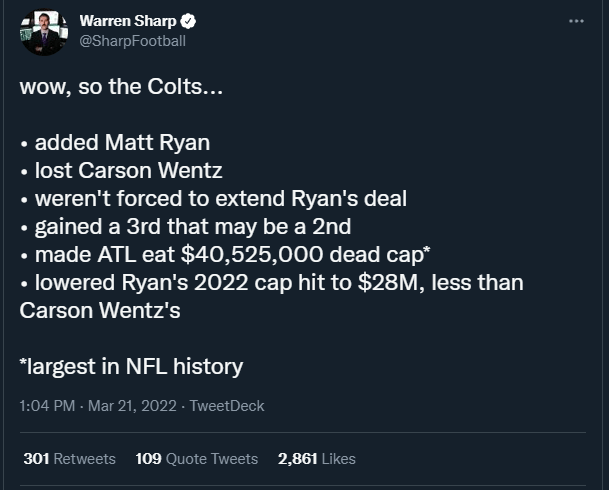The width and height of the screenshot is (609, 490).
Task: Click the "$40,525,000 dead cap" bullet line
Action: [x=225, y=254]
